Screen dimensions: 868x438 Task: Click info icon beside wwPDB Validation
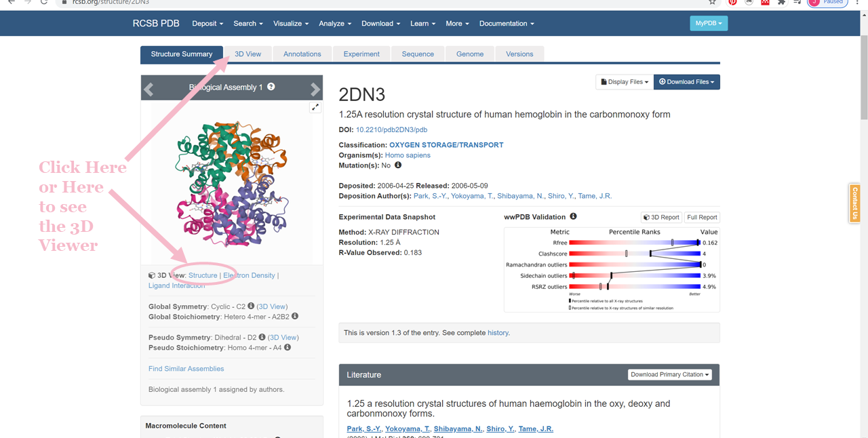[573, 217]
